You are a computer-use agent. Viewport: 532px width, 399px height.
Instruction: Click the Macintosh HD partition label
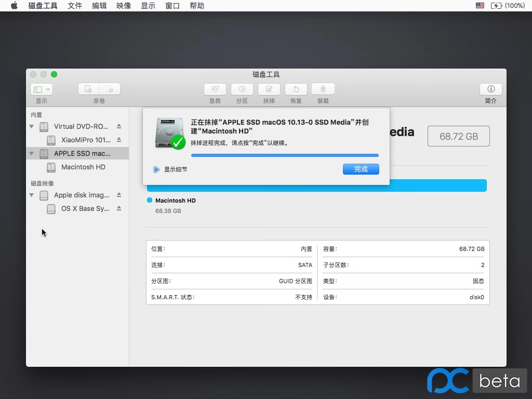pos(176,201)
